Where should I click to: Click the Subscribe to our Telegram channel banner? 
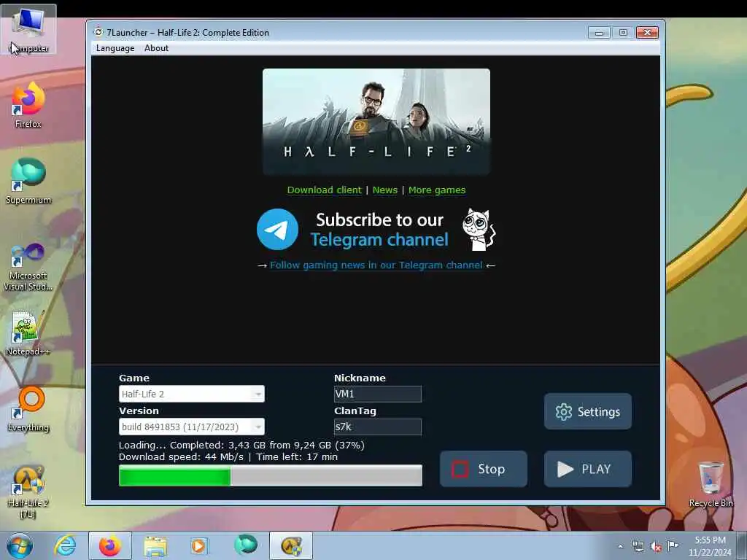pyautogui.click(x=376, y=230)
